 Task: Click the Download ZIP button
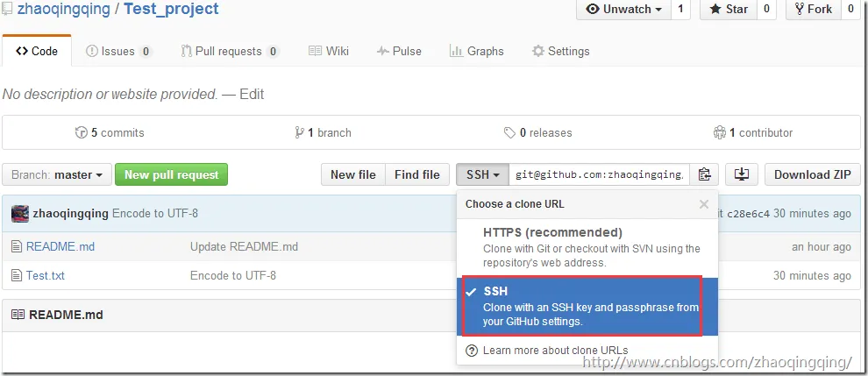pos(812,174)
